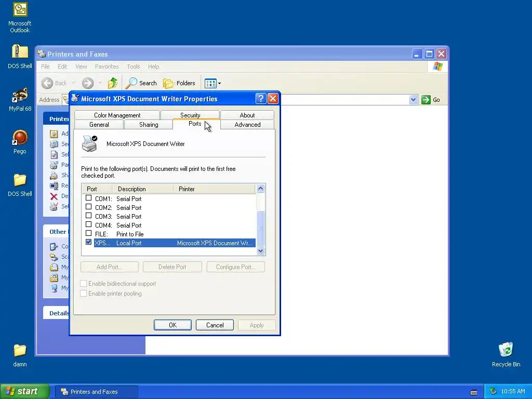Viewport: 532px width, 399px height.
Task: Check the COM2 serial port checkbox
Action: (88, 207)
